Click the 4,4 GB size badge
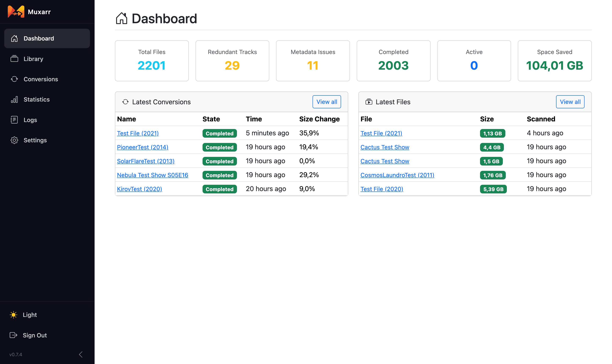612x364 pixels. click(492, 147)
